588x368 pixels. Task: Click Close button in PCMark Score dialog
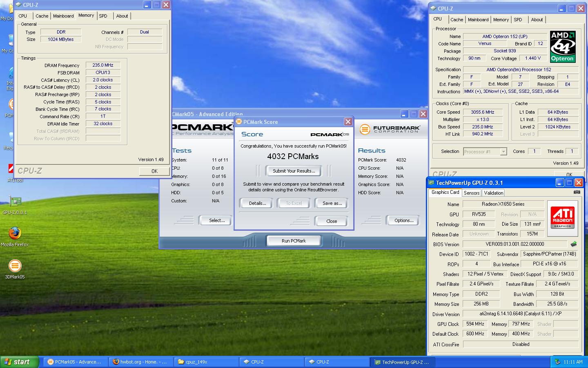332,221
